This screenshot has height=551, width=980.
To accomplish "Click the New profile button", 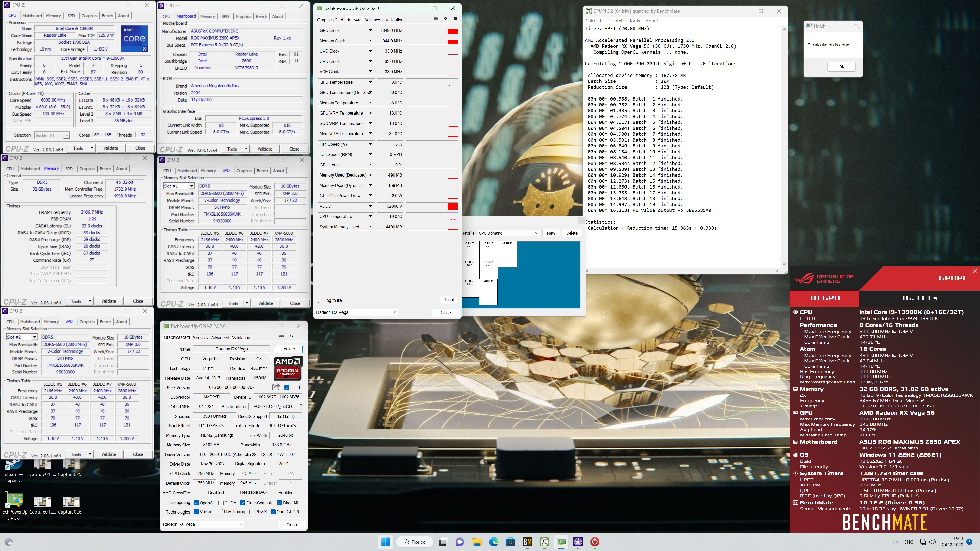I will pos(551,233).
